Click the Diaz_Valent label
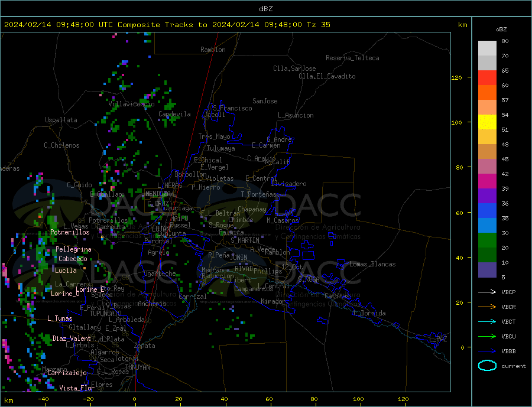Screen dimensions: 532x407 pyautogui.click(x=72, y=338)
